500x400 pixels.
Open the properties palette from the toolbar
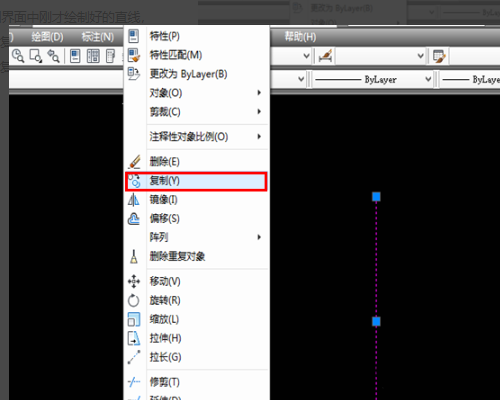pos(75,56)
